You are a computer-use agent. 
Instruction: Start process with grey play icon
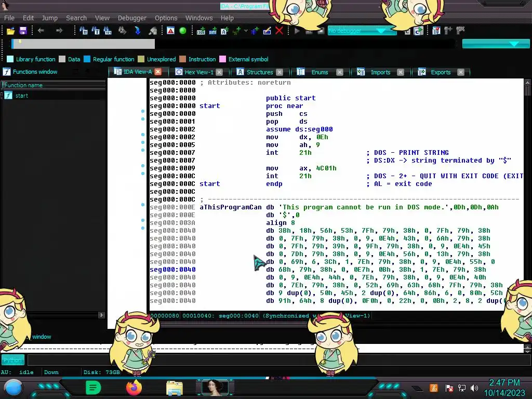[x=297, y=31]
